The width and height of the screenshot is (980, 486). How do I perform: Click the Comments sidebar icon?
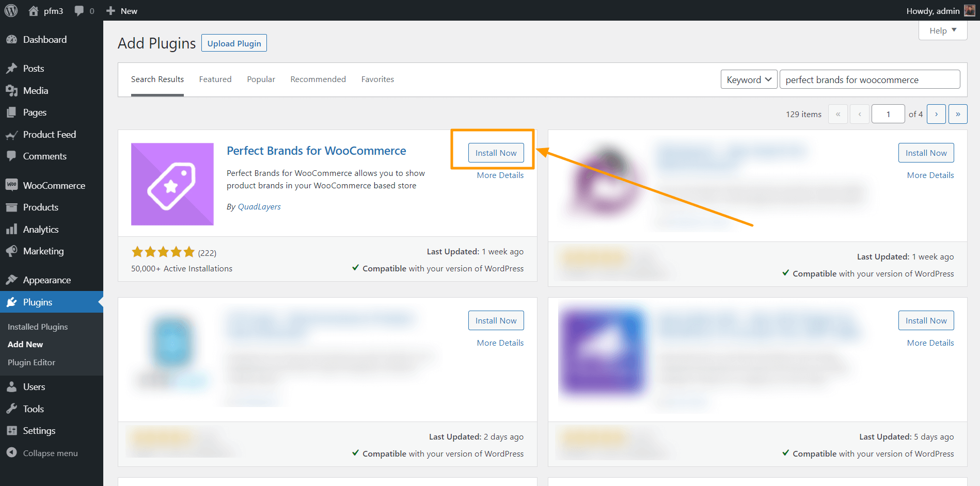11,156
